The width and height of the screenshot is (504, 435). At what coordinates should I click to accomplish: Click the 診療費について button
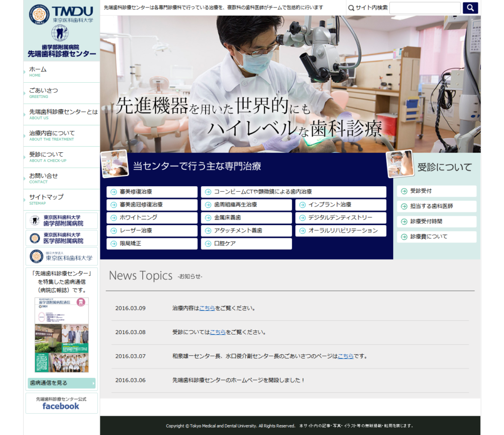pos(436,237)
